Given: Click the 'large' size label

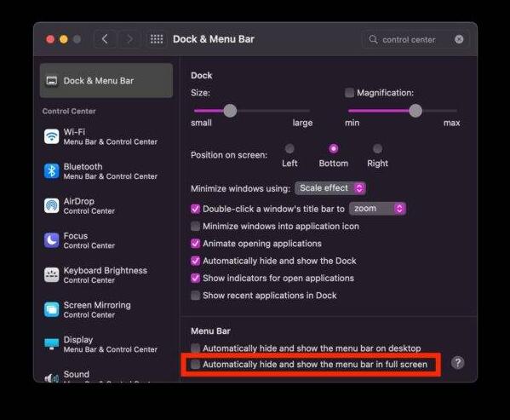Looking at the screenshot, I should (x=302, y=123).
